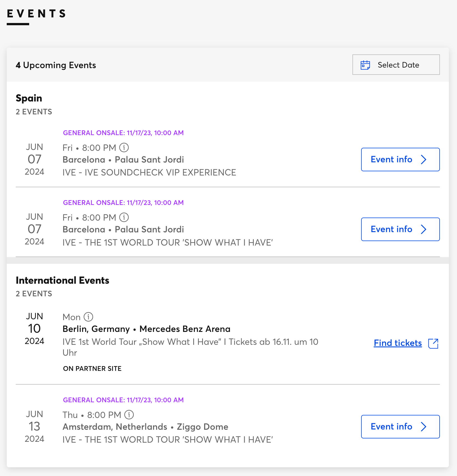This screenshot has height=476, width=457.
Task: Open the Select Date picker
Action: click(x=396, y=65)
